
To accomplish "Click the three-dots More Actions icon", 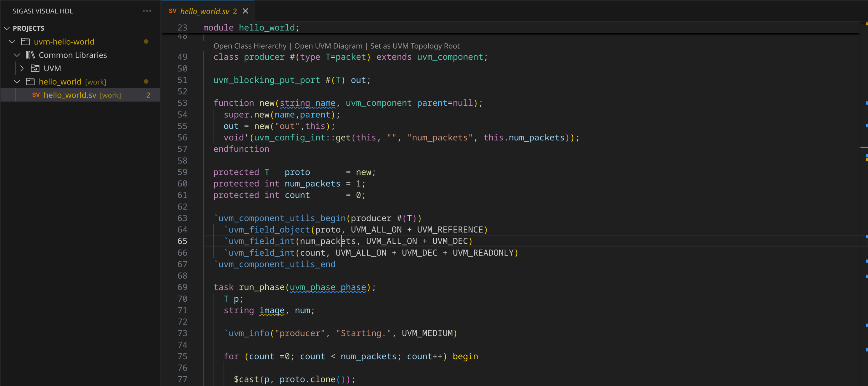I will pyautogui.click(x=147, y=11).
